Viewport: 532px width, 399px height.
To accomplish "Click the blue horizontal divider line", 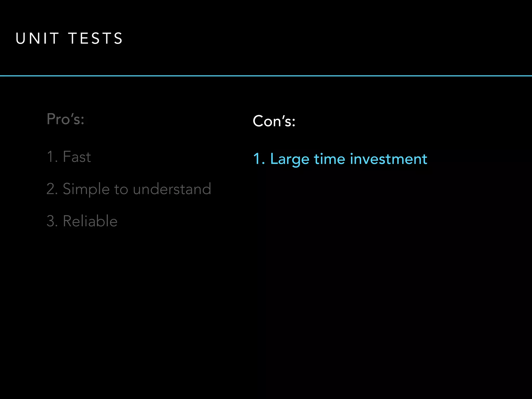I will pyautogui.click(x=266, y=76).
